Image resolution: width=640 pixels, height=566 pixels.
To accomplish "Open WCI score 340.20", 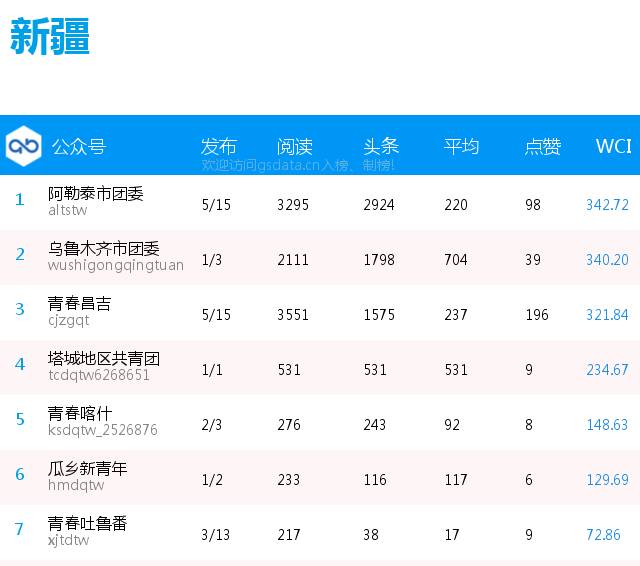I will click(x=607, y=260).
